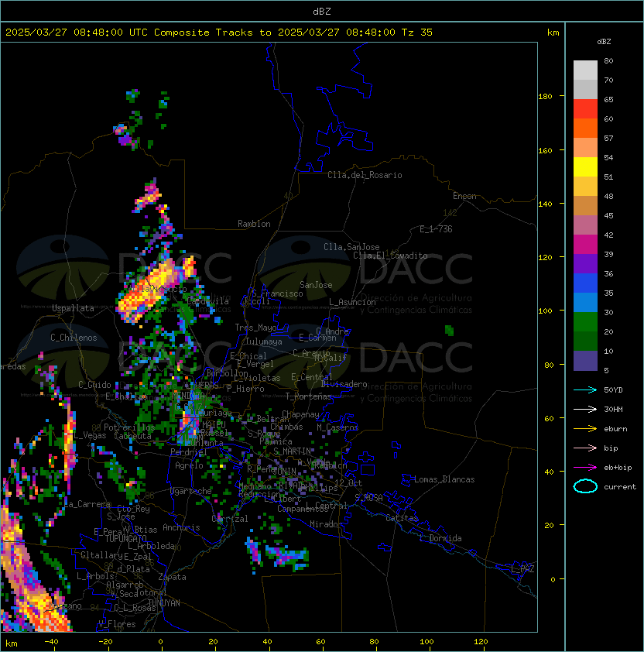Click the 'eburn' legend label

pos(615,429)
